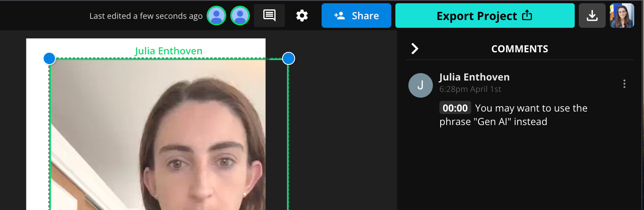
Task: Open three-dot menu on Julia's comment
Action: tap(624, 84)
